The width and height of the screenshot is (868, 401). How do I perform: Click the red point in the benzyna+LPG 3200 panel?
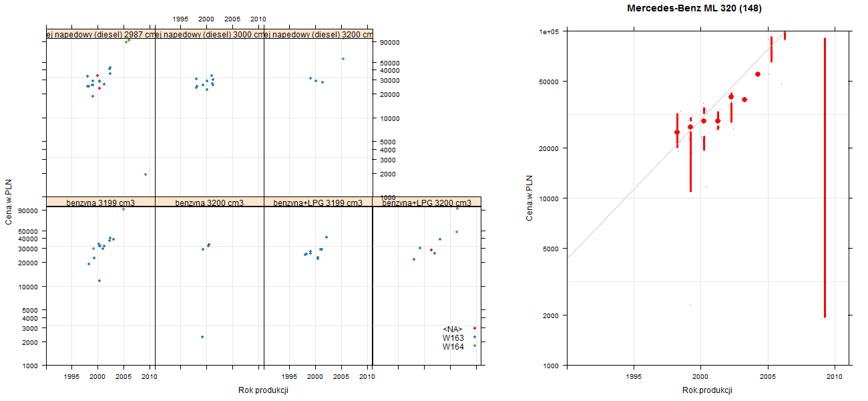[431, 250]
